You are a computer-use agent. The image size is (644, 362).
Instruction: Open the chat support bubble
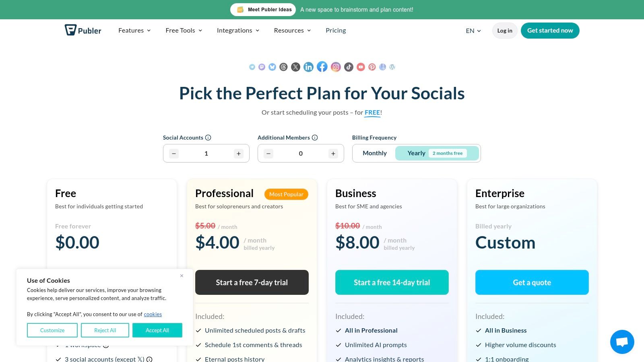click(x=622, y=341)
